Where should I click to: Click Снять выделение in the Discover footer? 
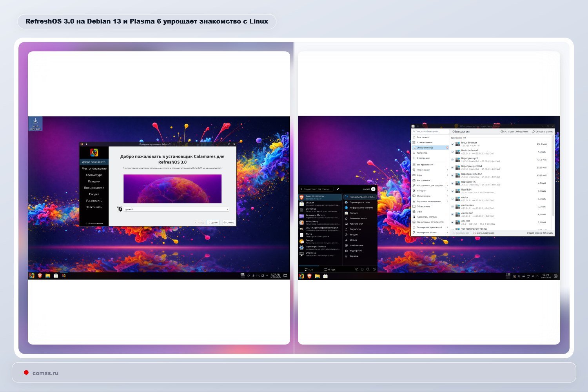pos(484,233)
